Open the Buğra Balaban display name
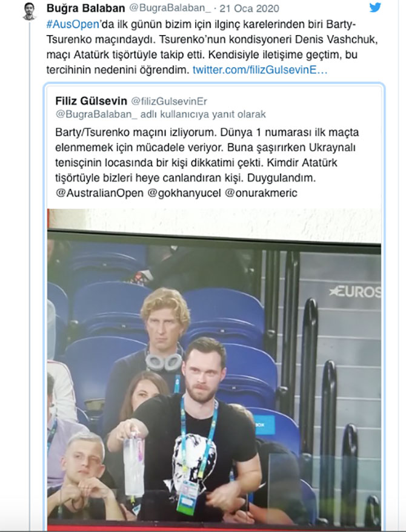This screenshot has height=532, width=406. tap(85, 8)
